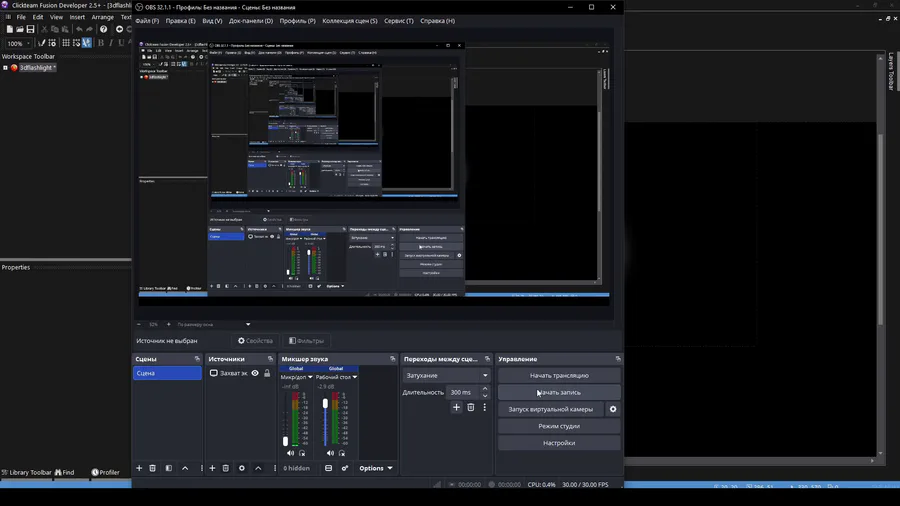Open the Рабочий стол channel dropdown
This screenshot has width=900, height=506.
(336, 377)
